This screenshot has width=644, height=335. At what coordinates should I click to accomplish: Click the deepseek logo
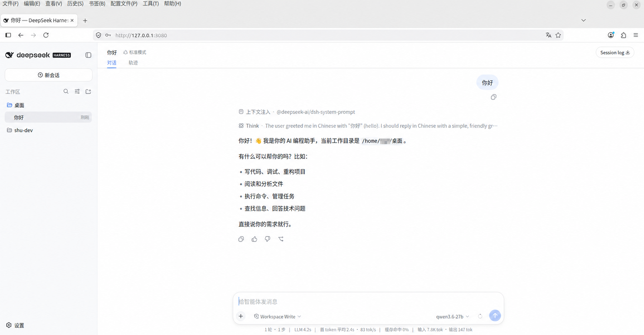coord(38,55)
